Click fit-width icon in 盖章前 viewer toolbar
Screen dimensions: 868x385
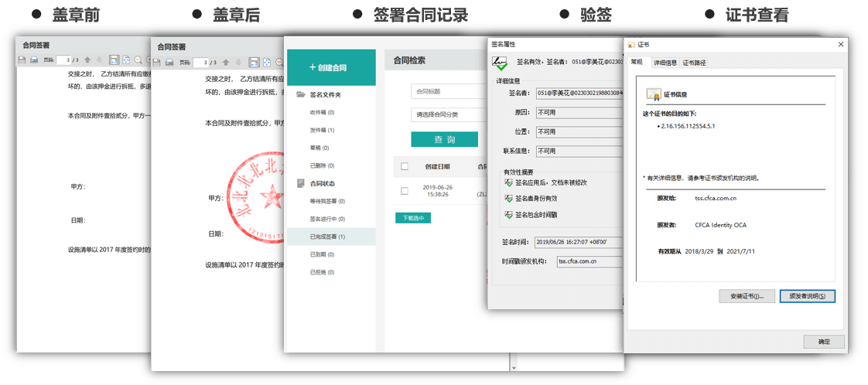coord(114,60)
